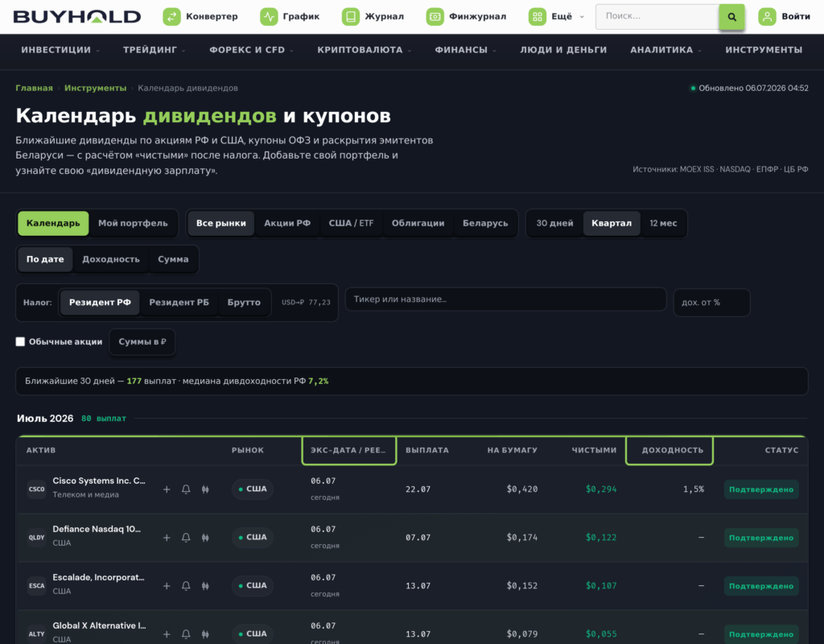
Task: Open Люди и деньги nav item
Action: point(563,50)
